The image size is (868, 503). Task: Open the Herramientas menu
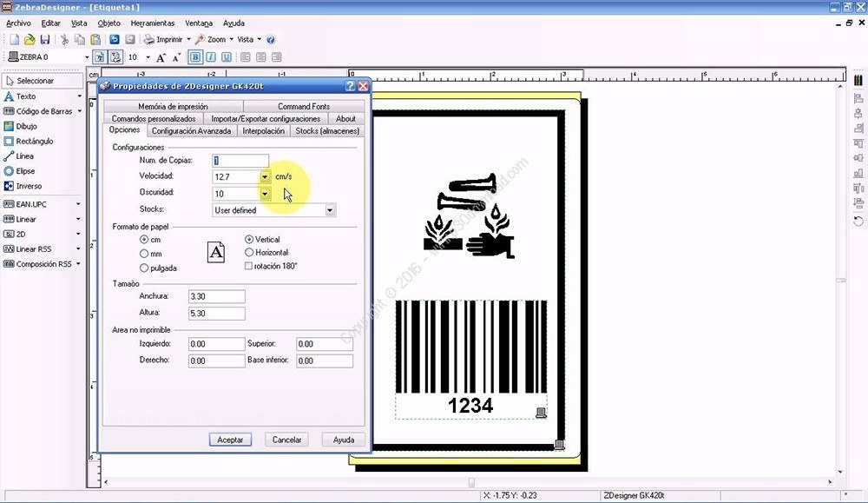click(153, 23)
